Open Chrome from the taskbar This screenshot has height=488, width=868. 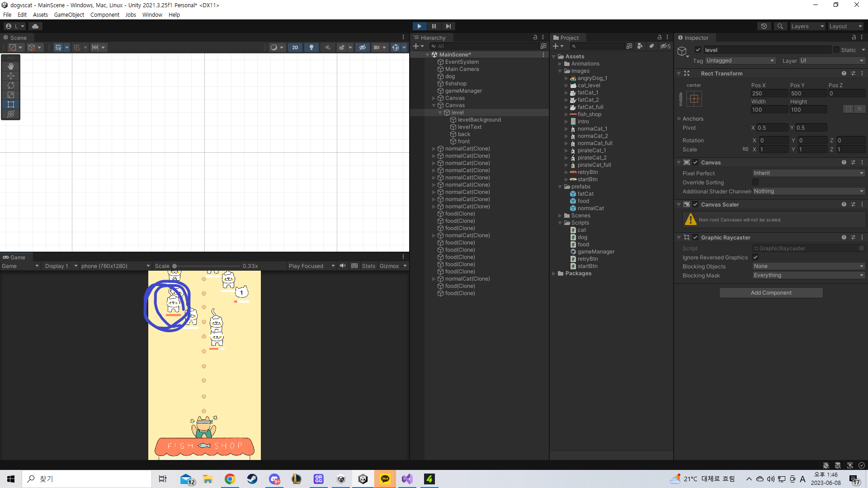[230, 479]
